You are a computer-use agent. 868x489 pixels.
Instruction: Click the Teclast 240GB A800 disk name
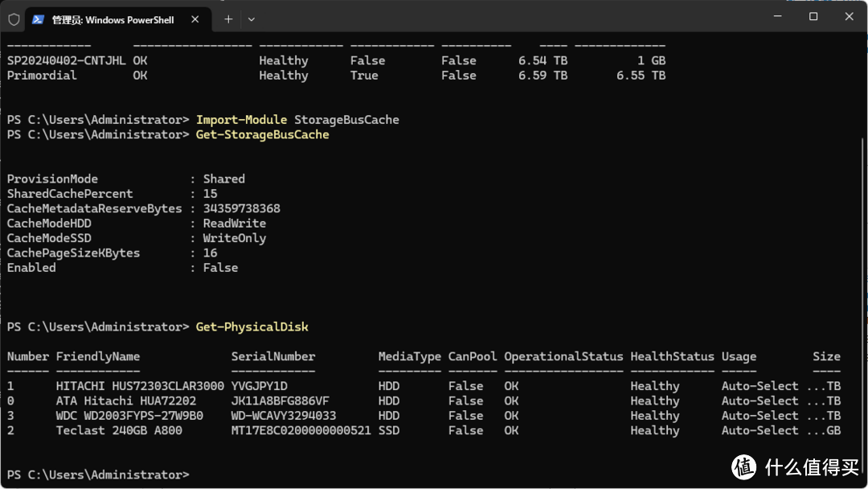pos(119,430)
